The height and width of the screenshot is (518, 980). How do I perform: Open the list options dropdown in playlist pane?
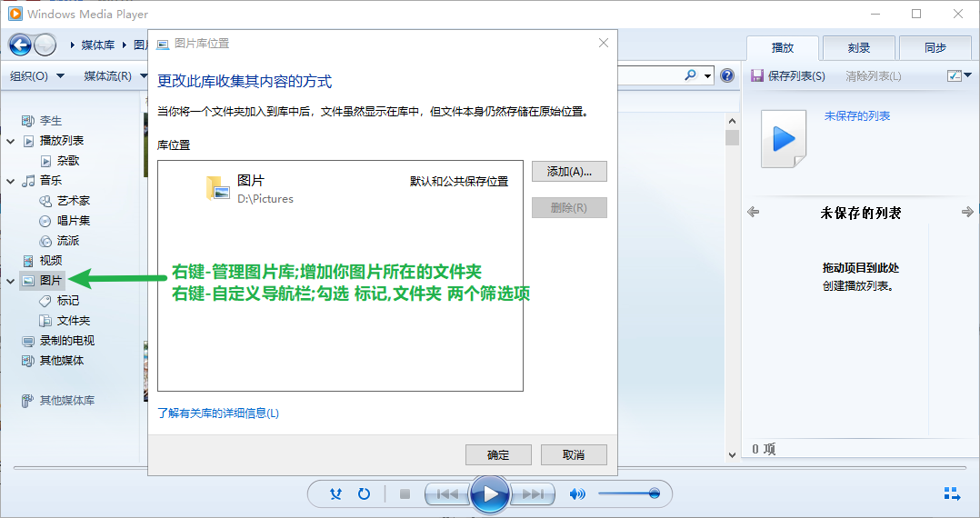[955, 76]
